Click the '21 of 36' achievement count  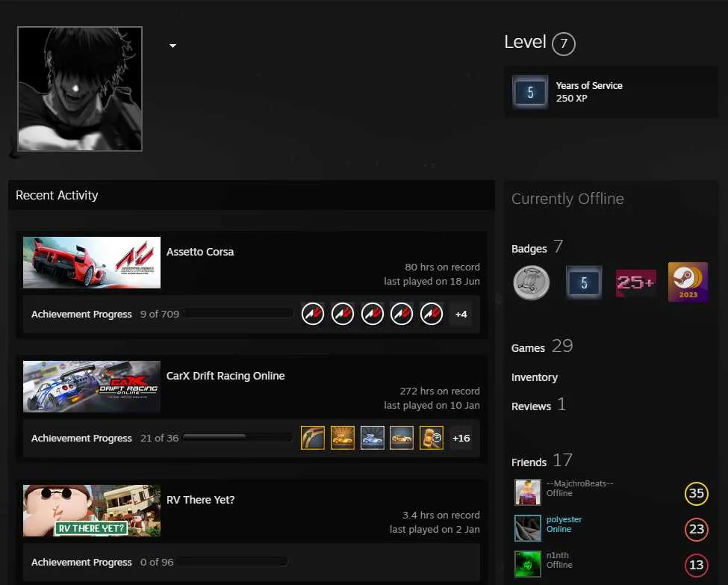click(159, 438)
